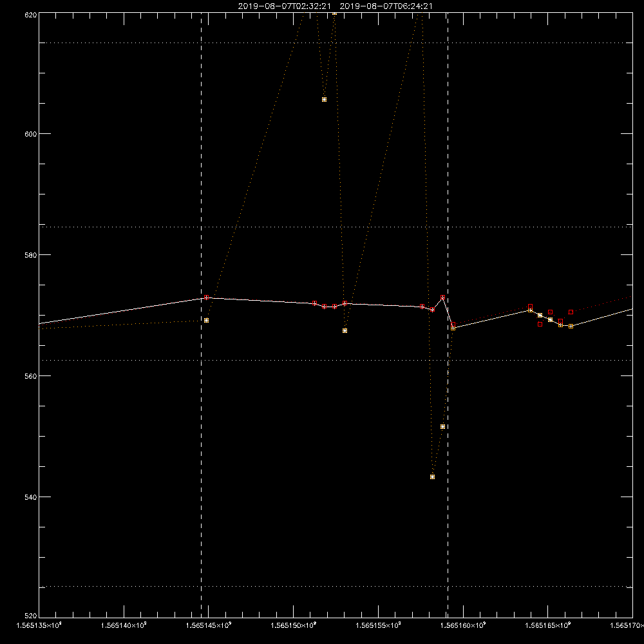Click the x-axis label 1.565140×10⁹
The width and height of the screenshot is (644, 644).
[x=124, y=625]
